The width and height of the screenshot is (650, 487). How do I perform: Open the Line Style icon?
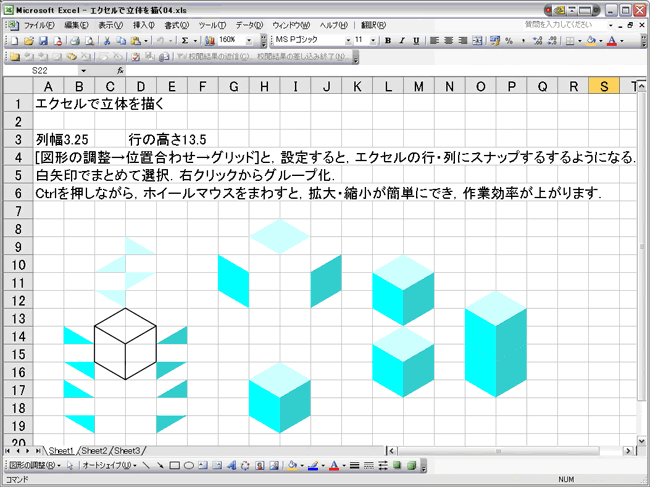pyautogui.click(x=354, y=466)
